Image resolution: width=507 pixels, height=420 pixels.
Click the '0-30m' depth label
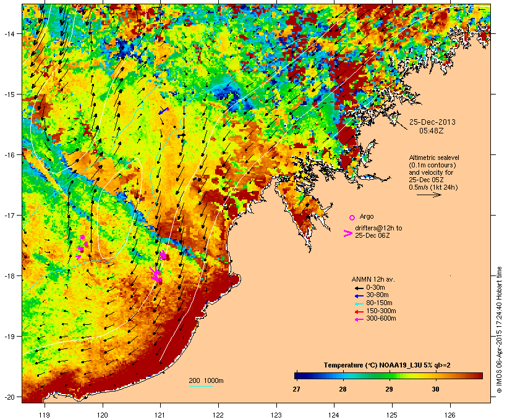coord(375,288)
